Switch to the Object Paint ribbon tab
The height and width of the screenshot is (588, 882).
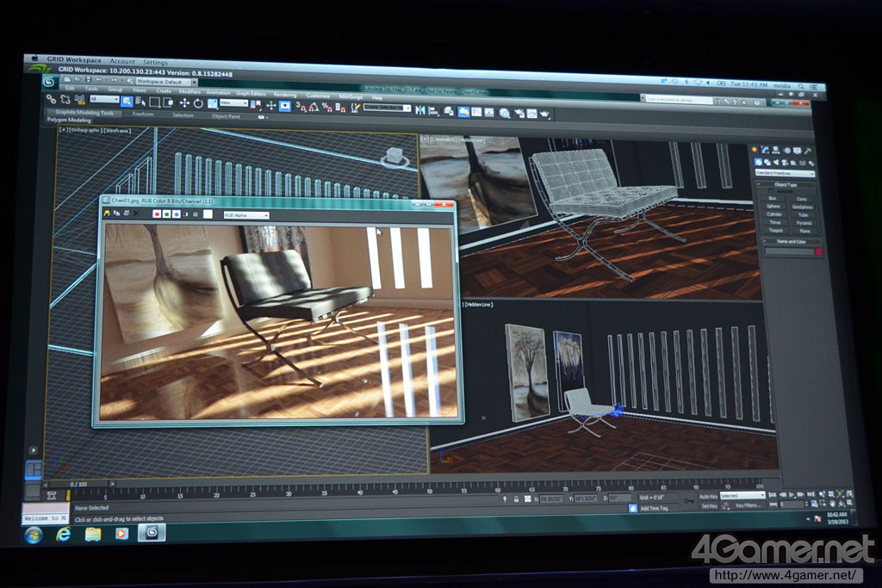coord(227,116)
